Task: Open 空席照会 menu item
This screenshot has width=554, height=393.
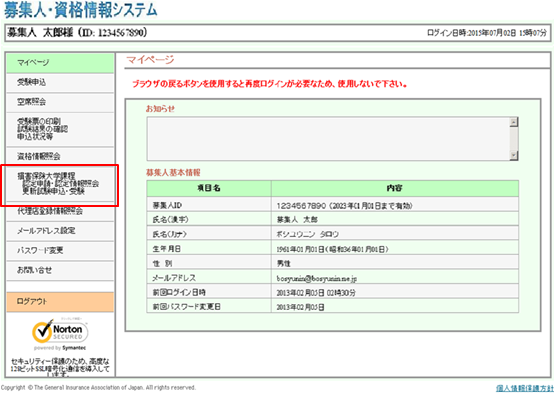Action: point(60,102)
